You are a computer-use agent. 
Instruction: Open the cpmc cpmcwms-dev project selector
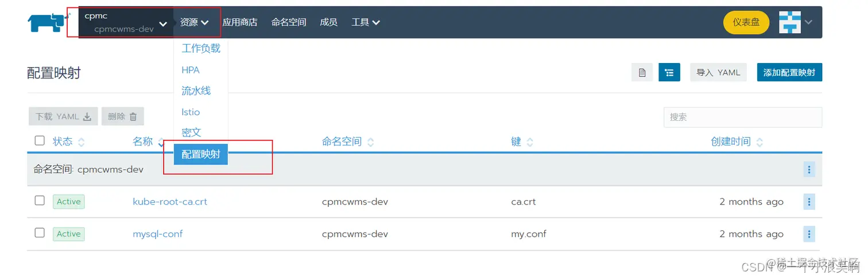(126, 22)
